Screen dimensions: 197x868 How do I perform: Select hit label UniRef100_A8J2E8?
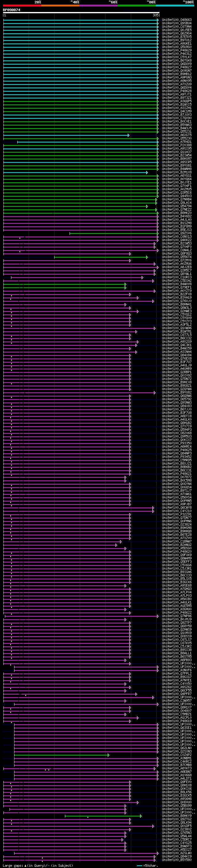(177, 267)
